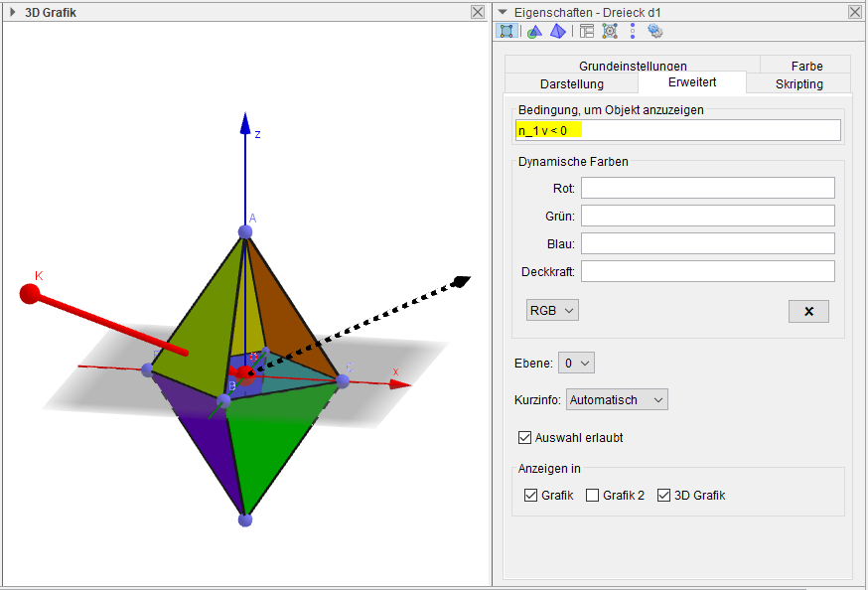The height and width of the screenshot is (590, 868).
Task: Select point C on the x-axis
Action: 342,380
